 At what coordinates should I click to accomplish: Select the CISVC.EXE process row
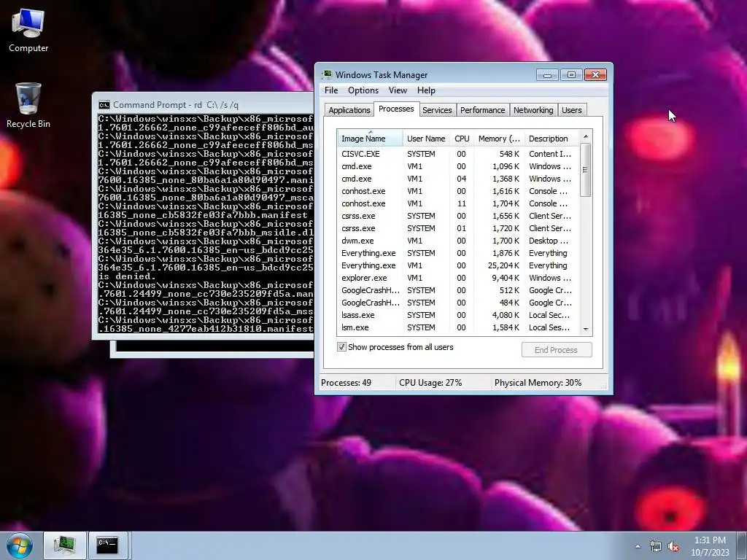click(x=458, y=154)
